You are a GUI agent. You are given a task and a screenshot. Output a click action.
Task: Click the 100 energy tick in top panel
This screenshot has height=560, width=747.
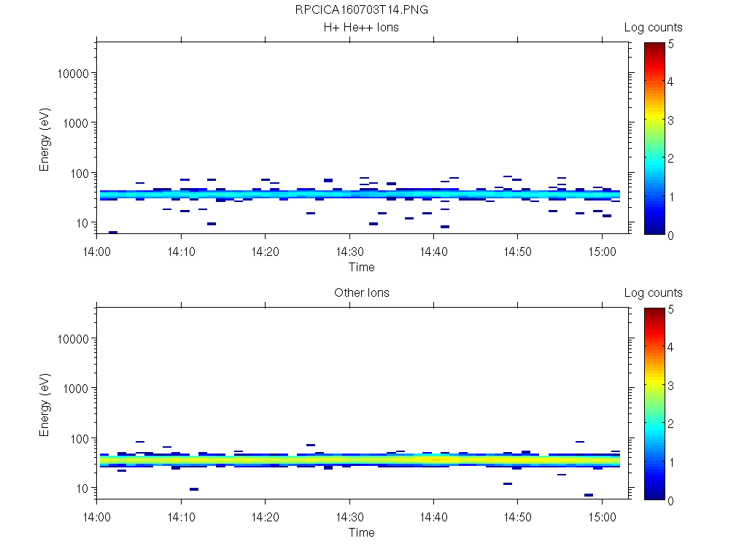(x=79, y=174)
